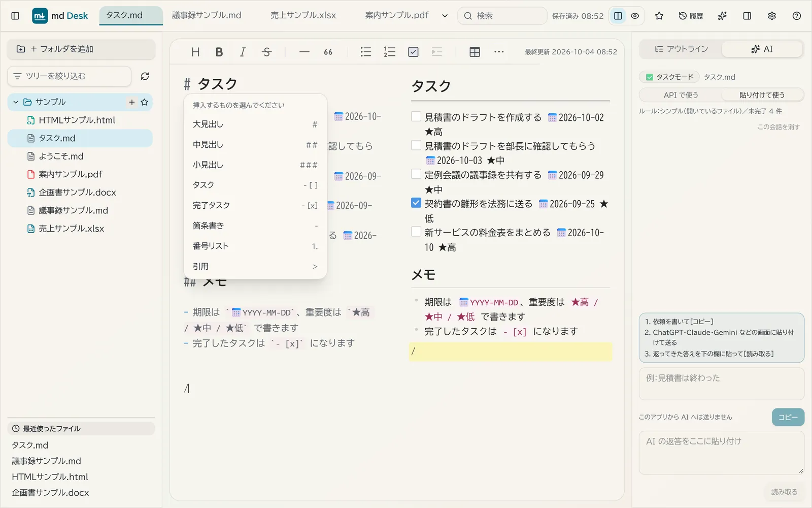This screenshot has width=812, height=508.
Task: Open the tabs overflow dropdown chevron
Action: pyautogui.click(x=445, y=16)
